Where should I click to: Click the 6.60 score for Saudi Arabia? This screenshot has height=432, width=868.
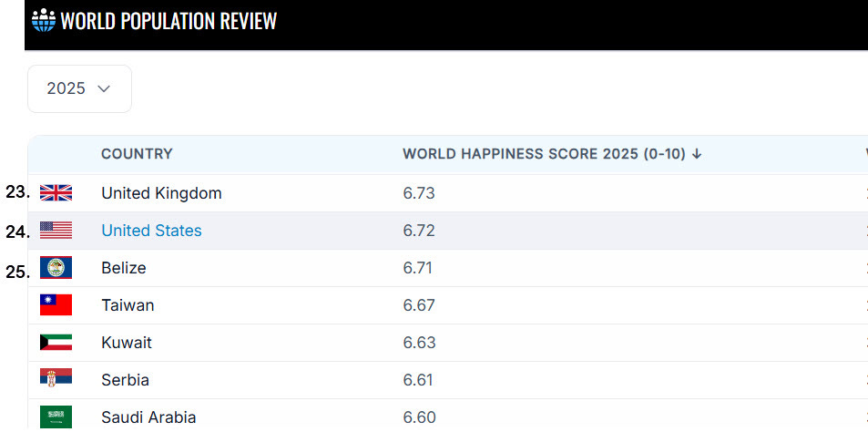(x=420, y=417)
